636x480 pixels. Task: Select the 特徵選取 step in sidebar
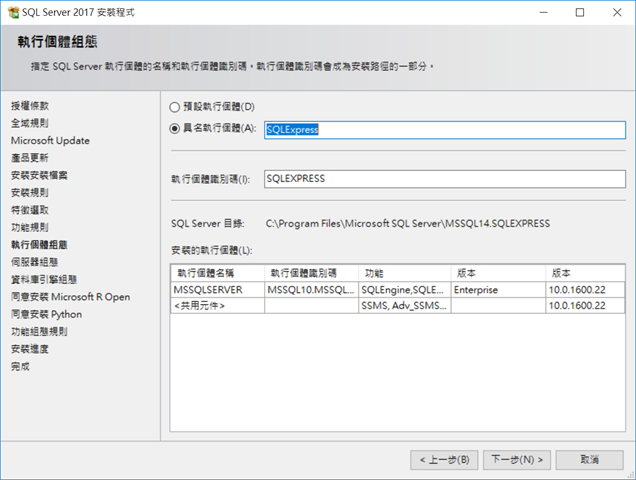coord(30,210)
